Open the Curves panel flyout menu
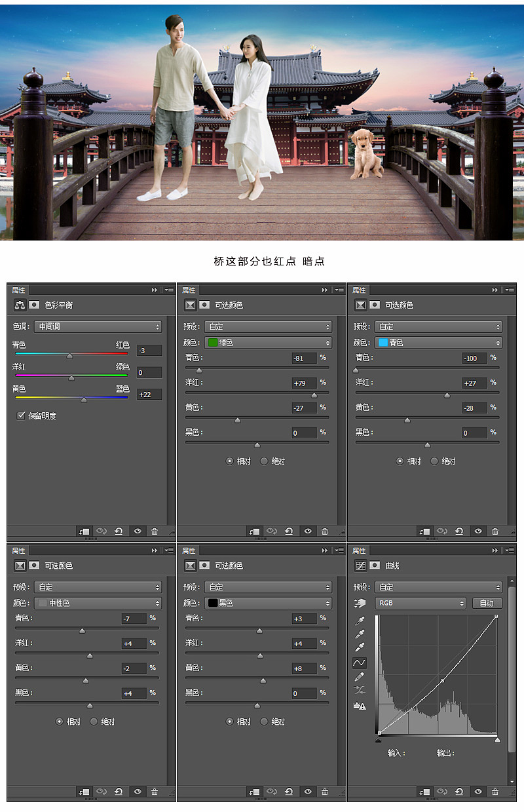Viewport: 524px width, 812px height. [x=510, y=551]
